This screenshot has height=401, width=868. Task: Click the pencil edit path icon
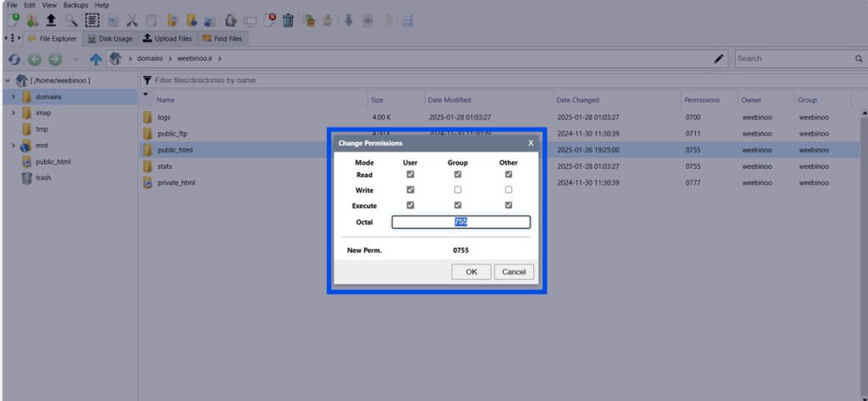tap(719, 58)
